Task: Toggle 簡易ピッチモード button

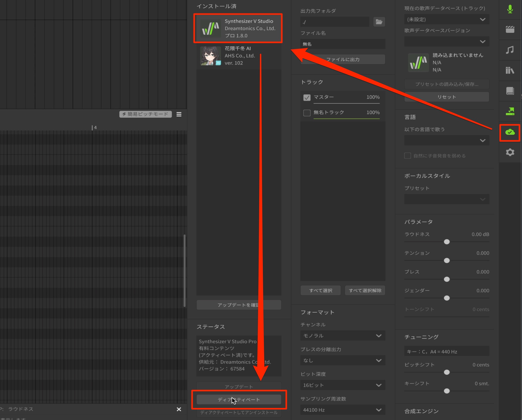Action: pyautogui.click(x=146, y=114)
